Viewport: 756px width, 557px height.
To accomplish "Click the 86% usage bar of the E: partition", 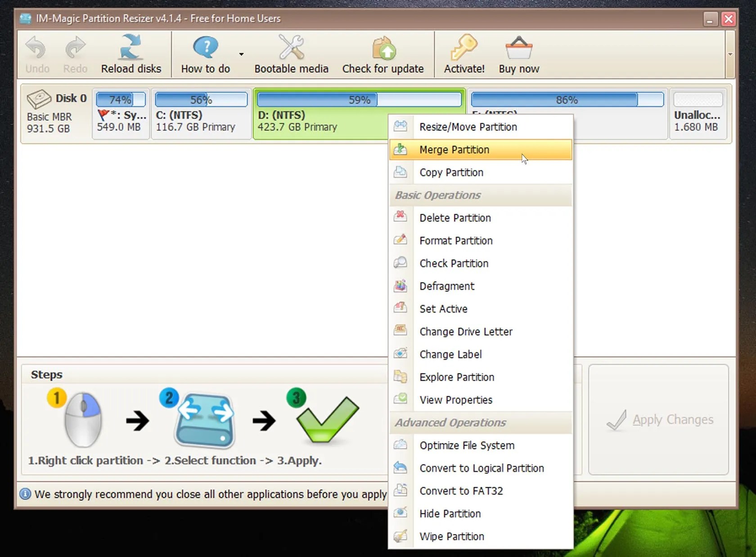I will pos(567,99).
